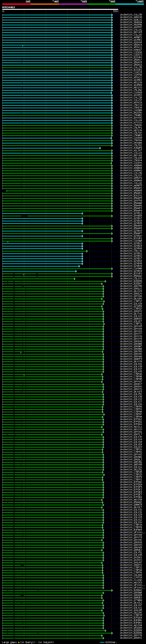Viewport: 146px width, 644px height.
Task: Select the UniRef100_B8YJK5 label
Action: [x=131, y=32]
